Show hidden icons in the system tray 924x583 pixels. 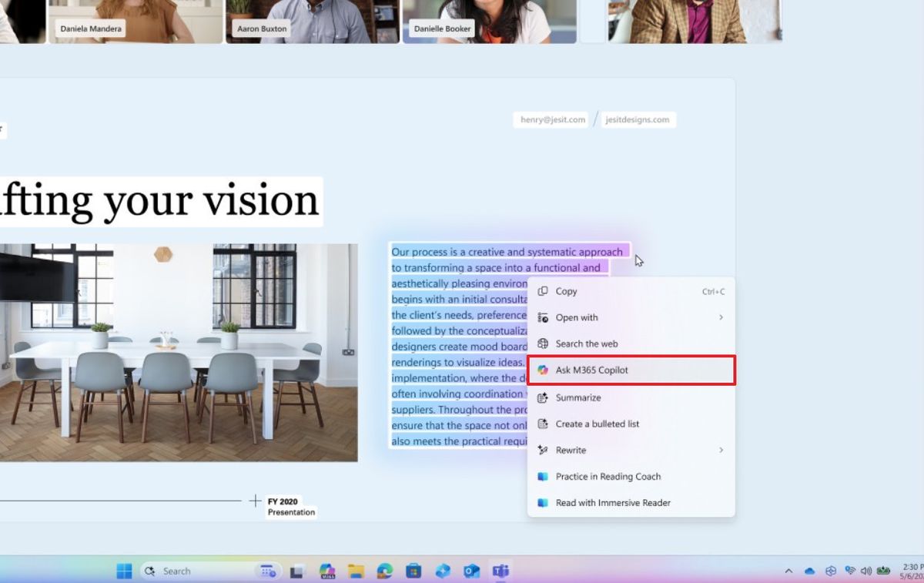click(788, 571)
